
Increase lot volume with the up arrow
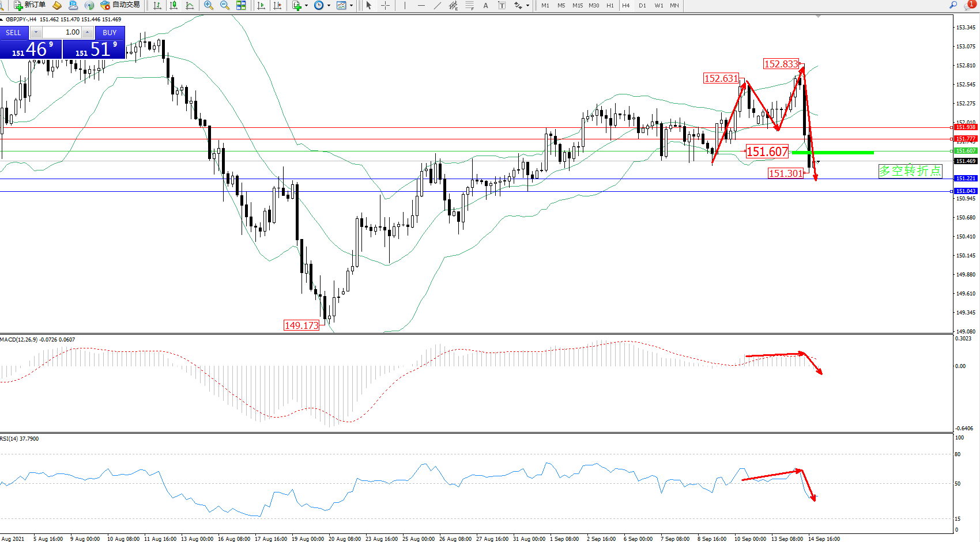tap(87, 32)
